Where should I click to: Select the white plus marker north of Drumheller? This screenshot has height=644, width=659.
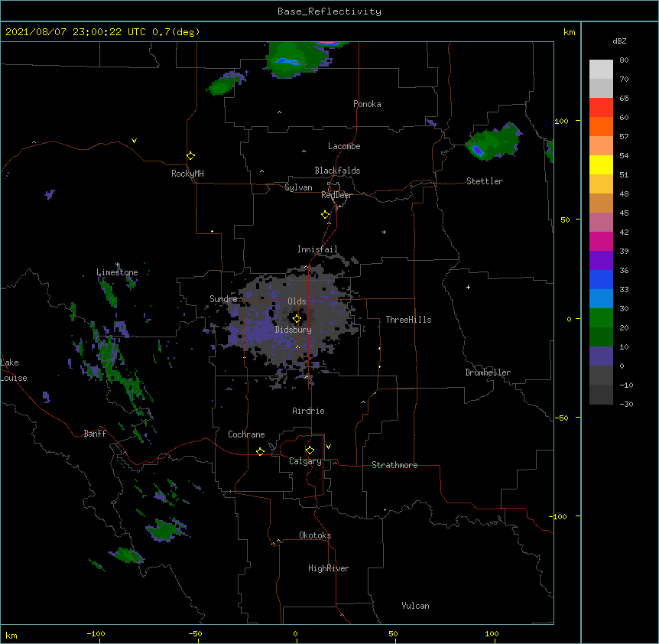[x=468, y=287]
